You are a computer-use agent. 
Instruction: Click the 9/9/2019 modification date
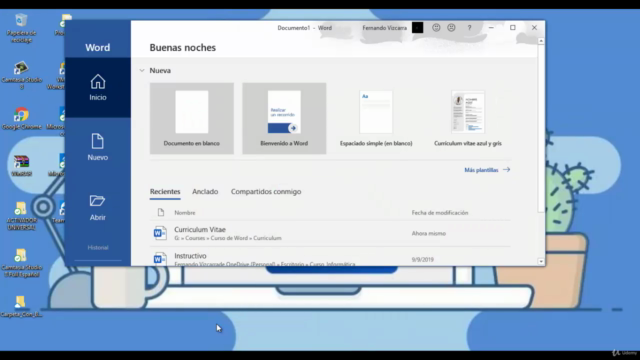[x=422, y=260]
